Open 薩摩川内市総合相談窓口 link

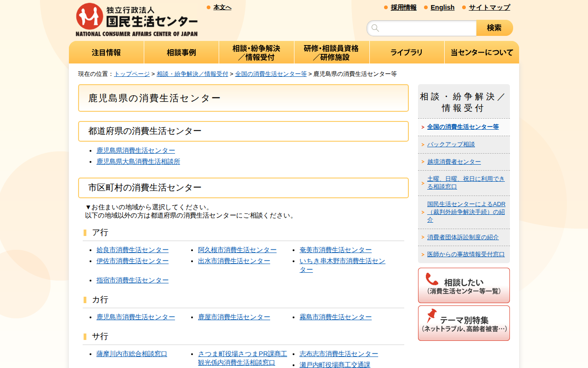pyautogui.click(x=132, y=354)
